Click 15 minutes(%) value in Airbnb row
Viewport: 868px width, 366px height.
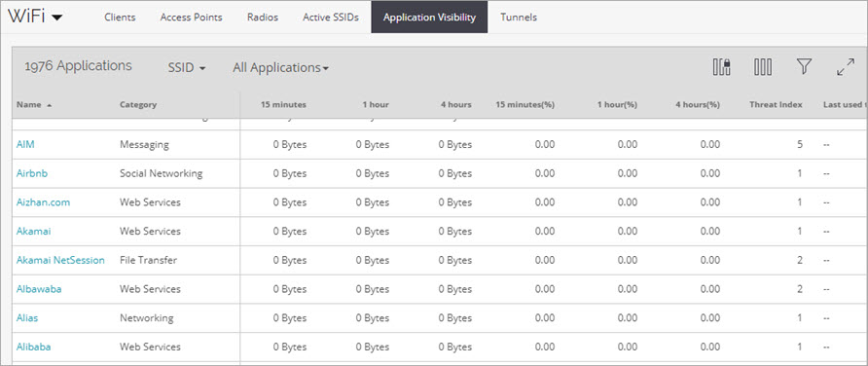(x=545, y=173)
